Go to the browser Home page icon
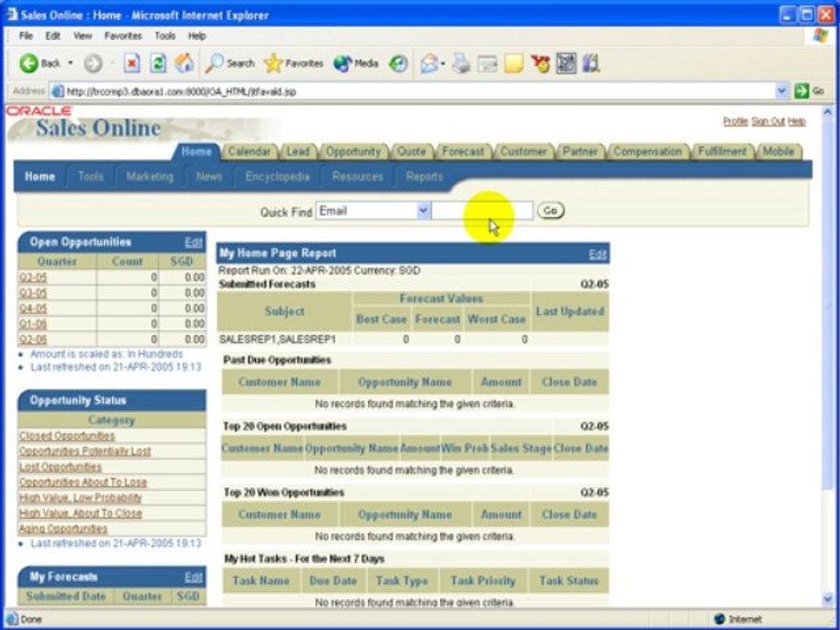840x630 pixels. click(x=184, y=63)
